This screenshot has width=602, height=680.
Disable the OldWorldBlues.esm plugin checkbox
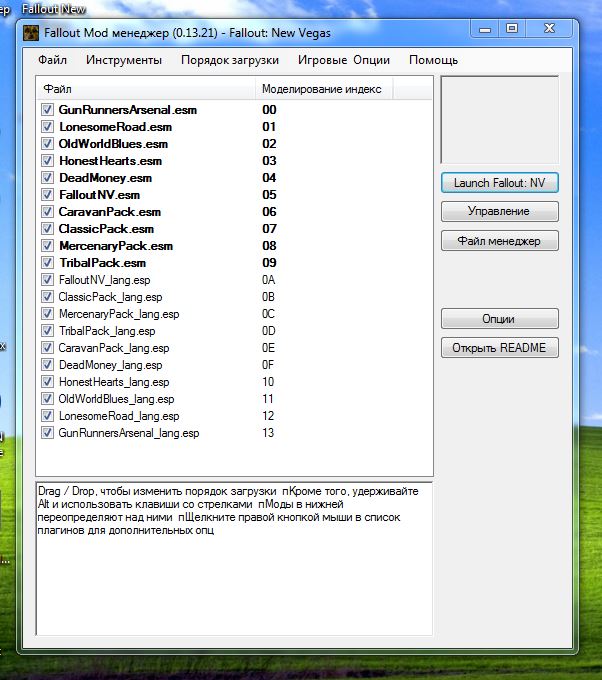click(47, 144)
